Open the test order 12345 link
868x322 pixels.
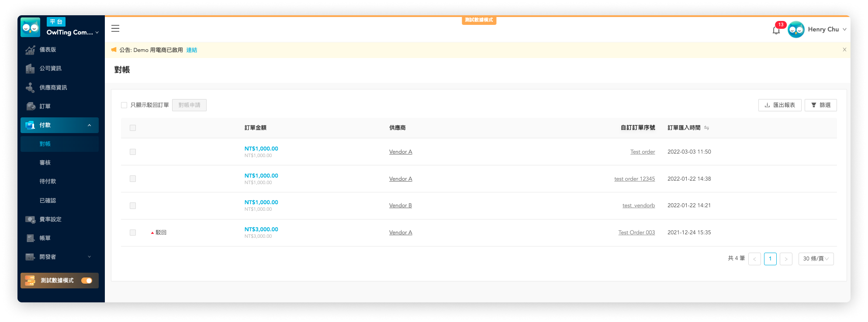click(x=635, y=179)
